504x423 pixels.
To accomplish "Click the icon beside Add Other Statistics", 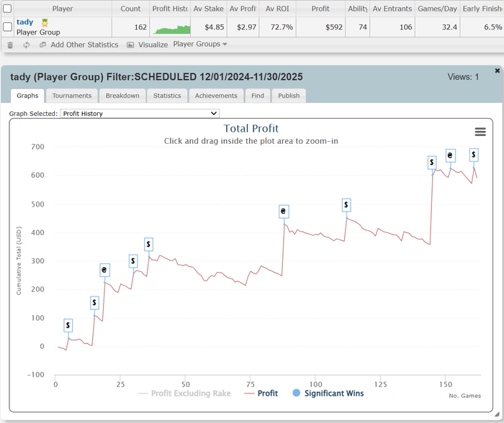I will pyautogui.click(x=42, y=45).
